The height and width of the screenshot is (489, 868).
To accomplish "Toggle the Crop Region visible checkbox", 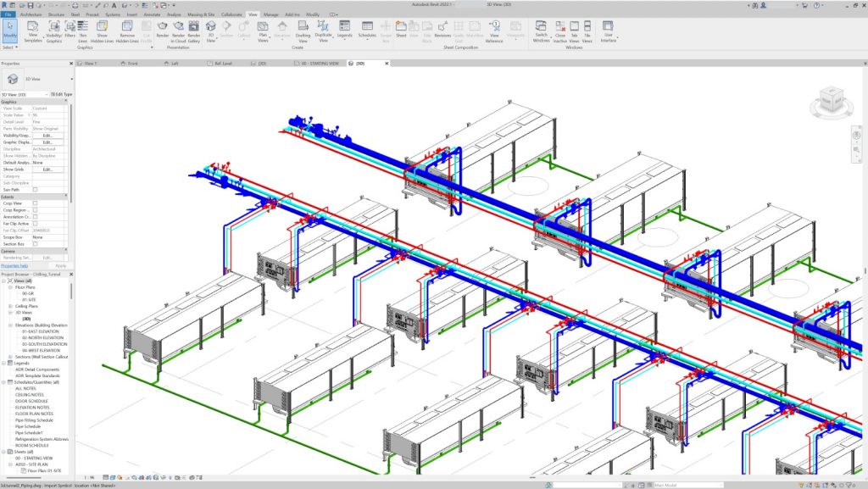I will [36, 210].
